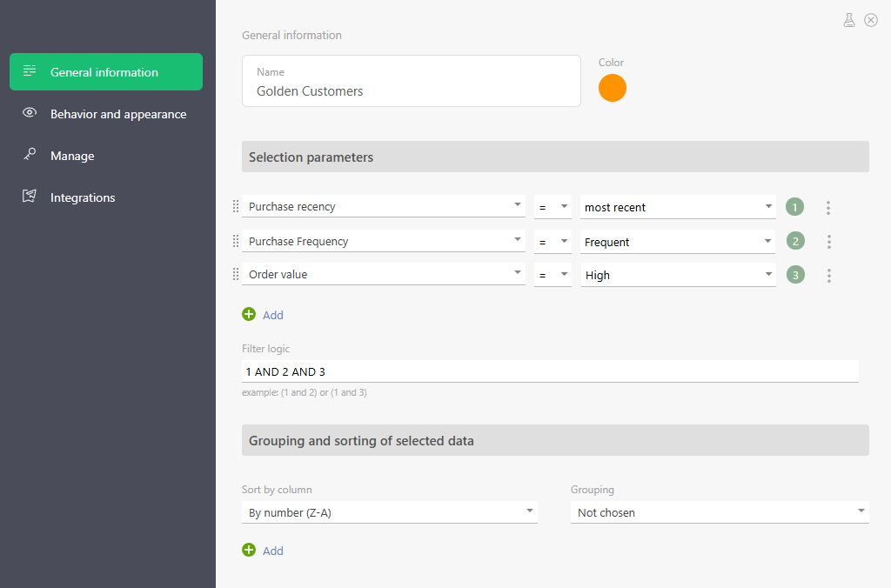Open the Purchase Frequency parameter dropdown

pos(384,242)
